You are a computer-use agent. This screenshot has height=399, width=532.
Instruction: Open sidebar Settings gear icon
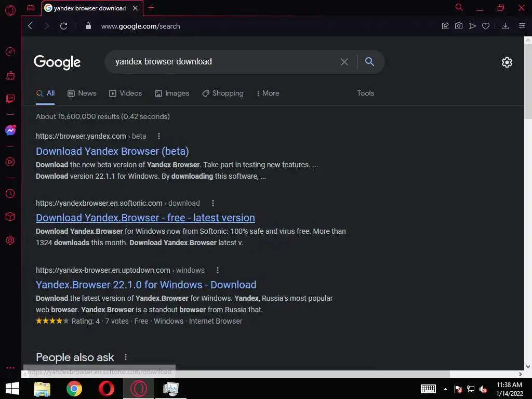pyautogui.click(x=10, y=240)
